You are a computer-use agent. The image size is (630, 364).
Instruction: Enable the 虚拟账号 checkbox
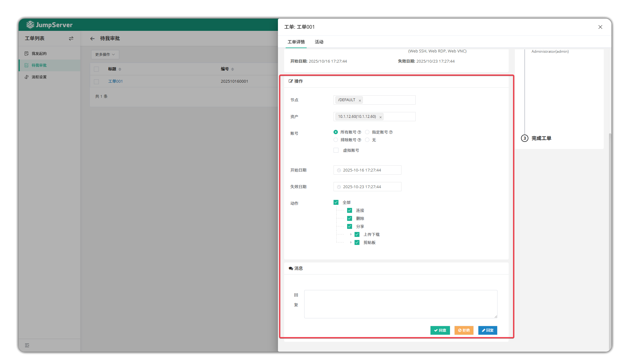336,150
